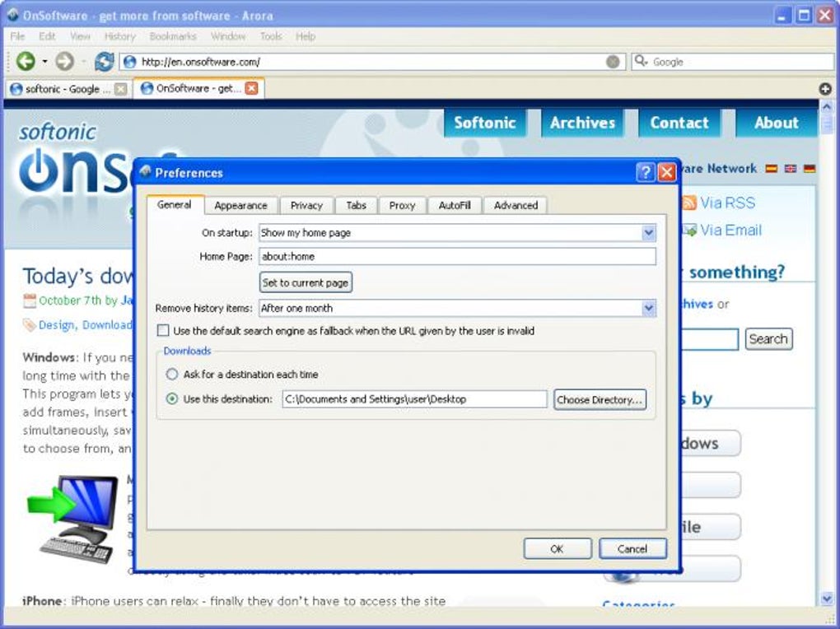The width and height of the screenshot is (840, 629).
Task: Open the Bookmarks menu
Action: point(172,36)
